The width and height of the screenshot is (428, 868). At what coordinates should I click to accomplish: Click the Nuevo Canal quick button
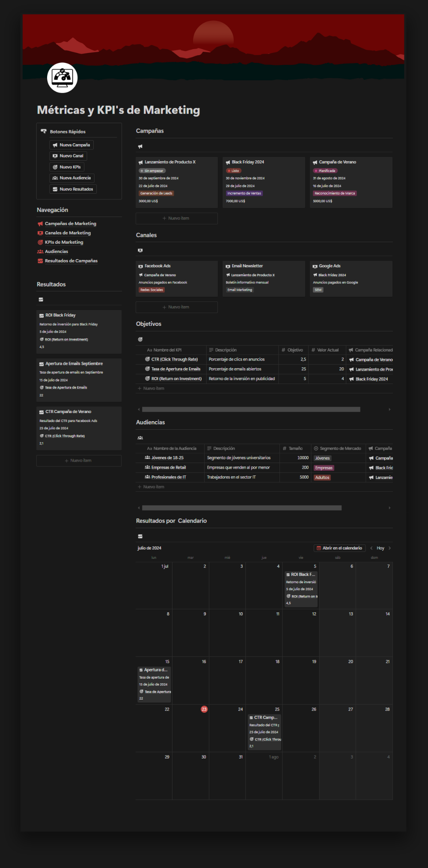68,156
